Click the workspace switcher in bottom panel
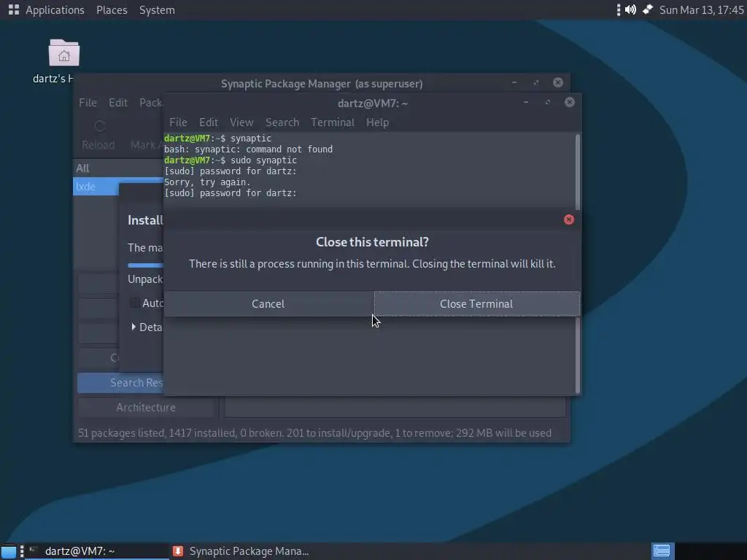This screenshot has height=560, width=747. pos(662,551)
